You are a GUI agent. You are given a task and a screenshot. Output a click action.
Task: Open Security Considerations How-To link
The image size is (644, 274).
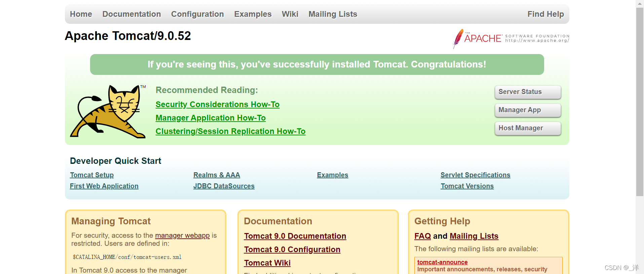coord(218,104)
